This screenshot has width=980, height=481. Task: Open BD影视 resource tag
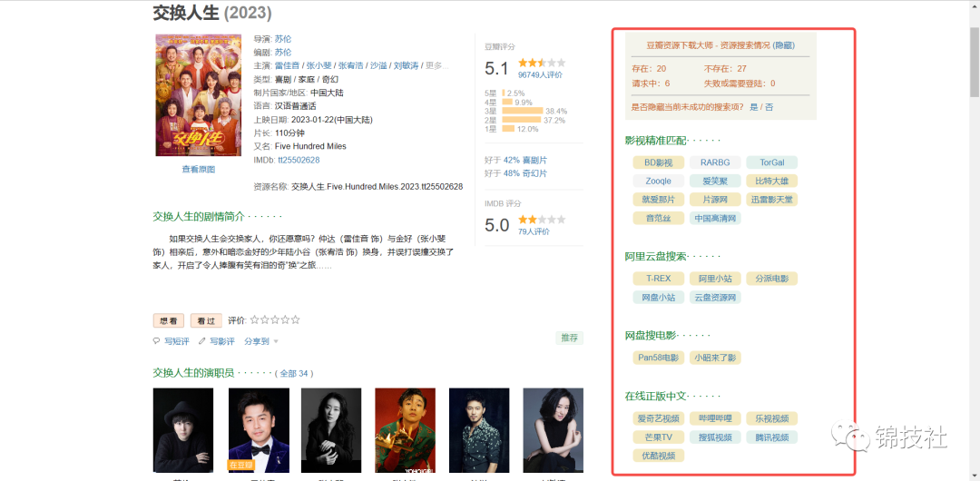(659, 162)
